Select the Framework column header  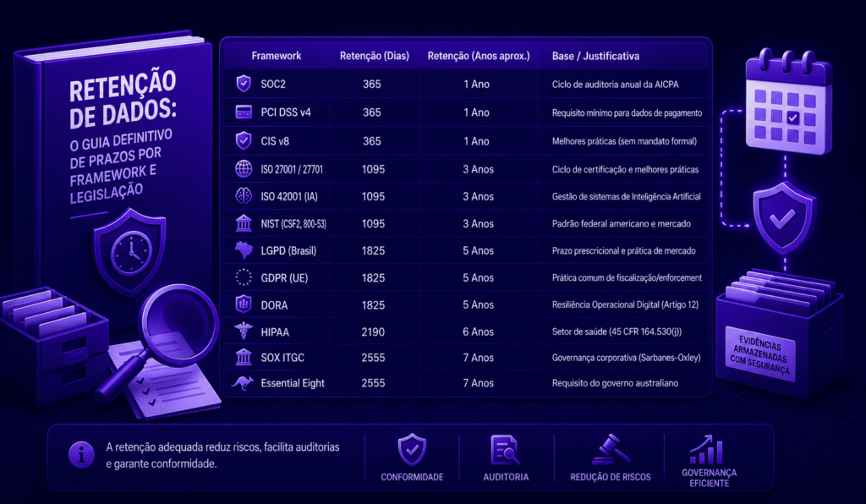[277, 56]
